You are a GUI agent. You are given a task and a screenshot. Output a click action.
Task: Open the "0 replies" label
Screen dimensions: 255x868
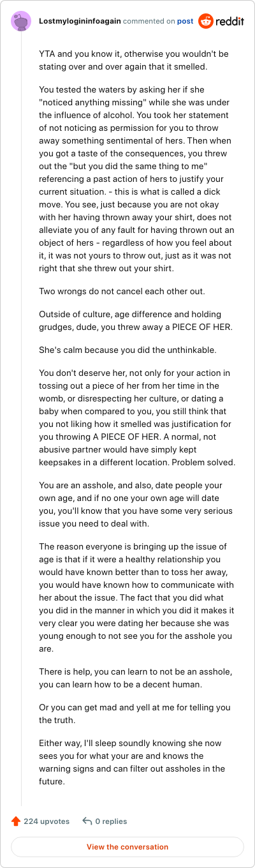click(111, 821)
